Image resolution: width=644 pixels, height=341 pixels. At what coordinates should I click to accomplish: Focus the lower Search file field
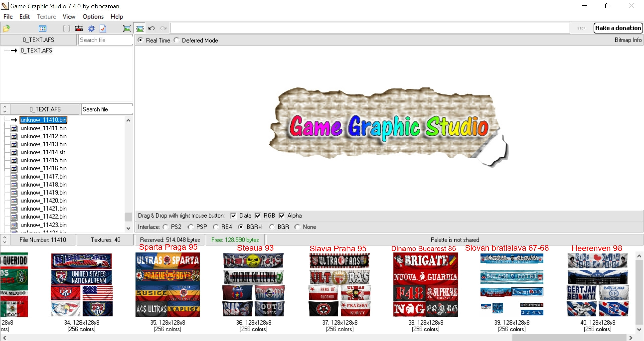[x=107, y=109]
